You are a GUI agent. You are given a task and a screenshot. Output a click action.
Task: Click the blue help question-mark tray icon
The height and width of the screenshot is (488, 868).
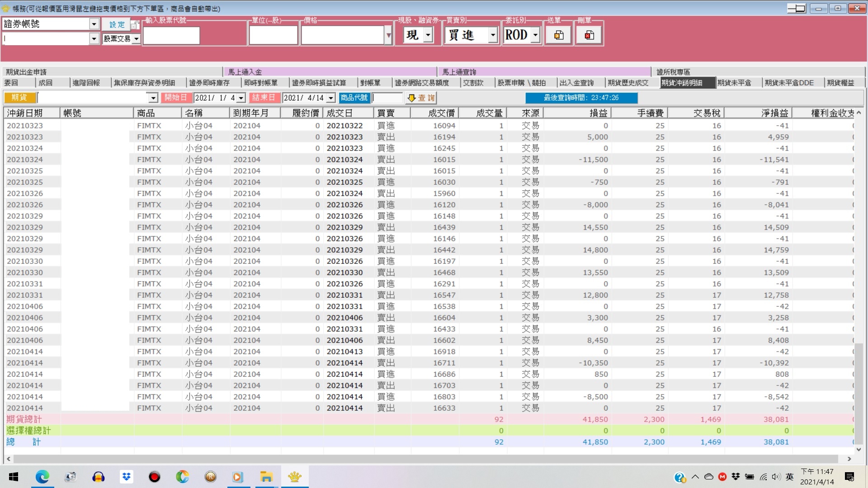coord(679,477)
